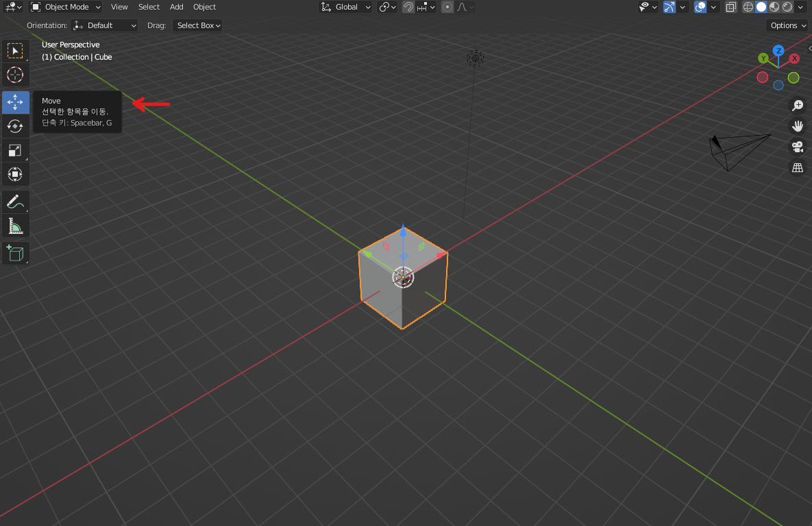Toggle X-ray mode
This screenshot has height=526, width=812.
(x=730, y=7)
